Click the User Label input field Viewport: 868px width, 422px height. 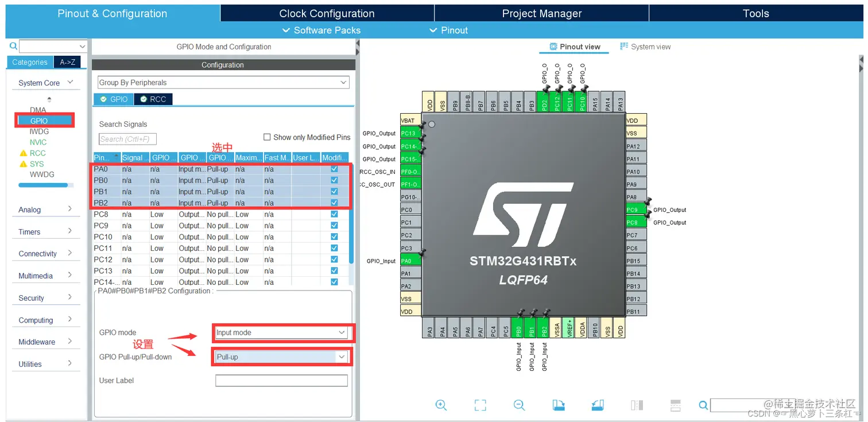click(281, 381)
